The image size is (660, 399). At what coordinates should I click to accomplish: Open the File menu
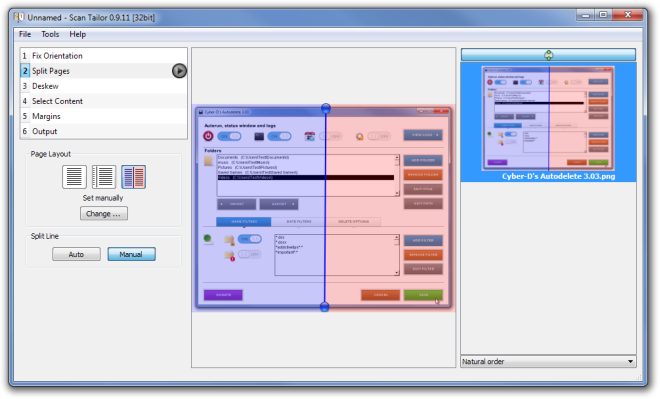pos(25,34)
